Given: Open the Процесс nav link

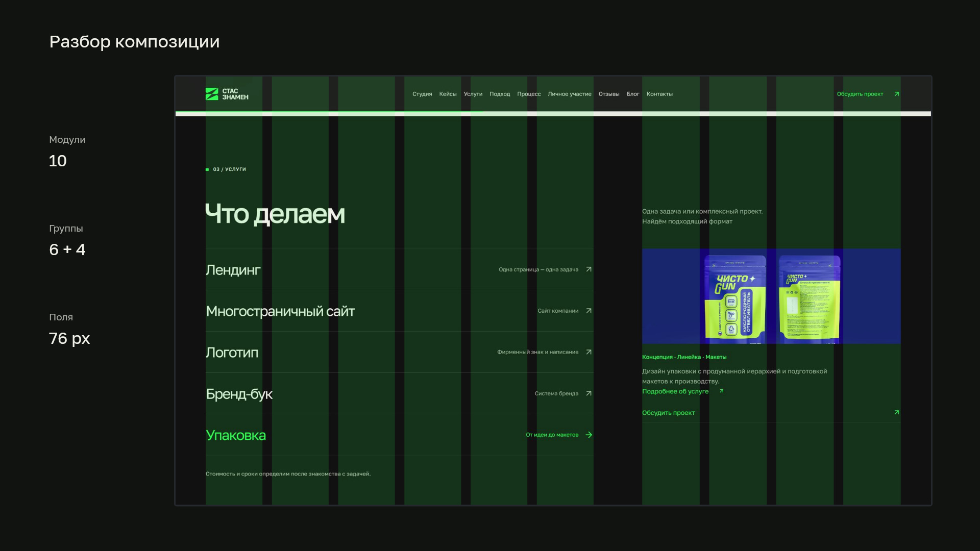Looking at the screenshot, I should (x=529, y=94).
